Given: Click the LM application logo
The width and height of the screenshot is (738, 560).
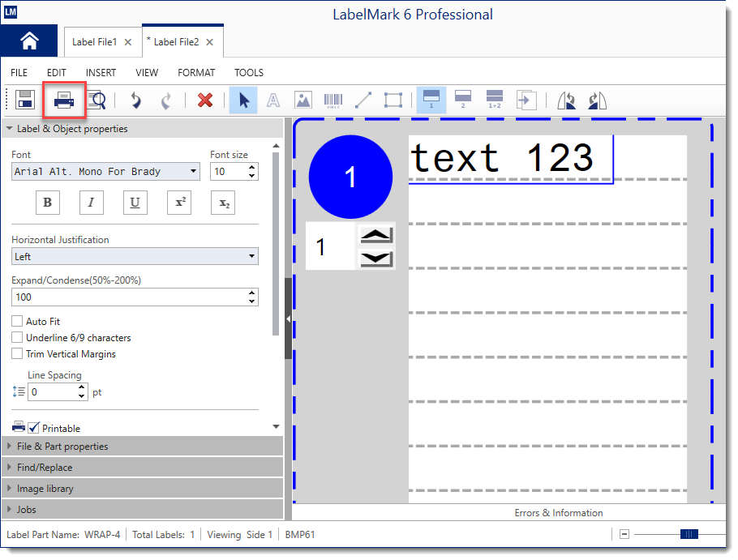Looking at the screenshot, I should tap(11, 12).
